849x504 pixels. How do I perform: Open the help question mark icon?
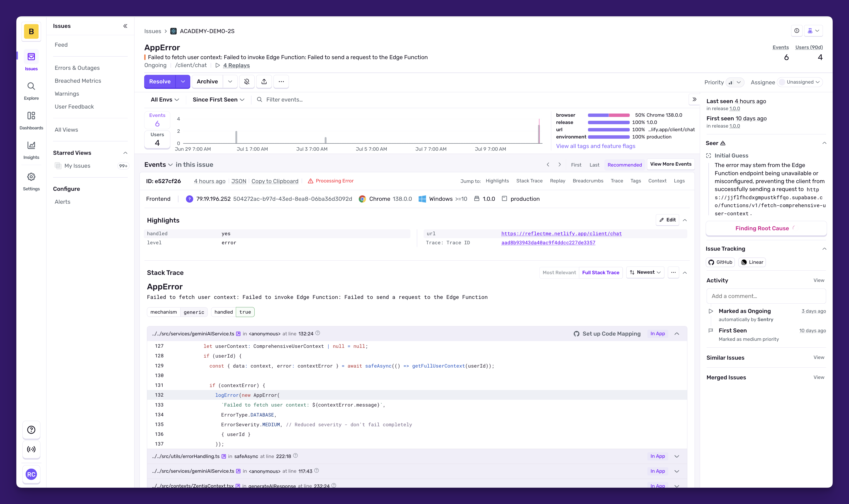pos(31,430)
